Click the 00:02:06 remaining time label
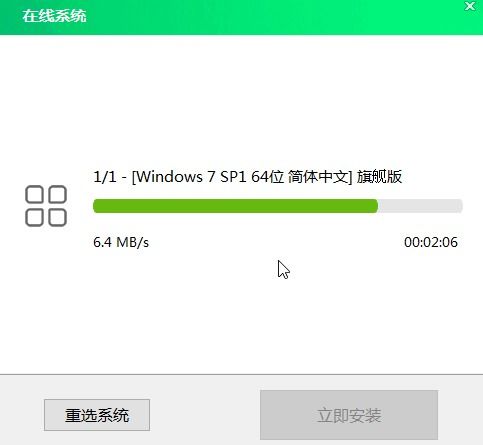The image size is (483, 445). [431, 242]
